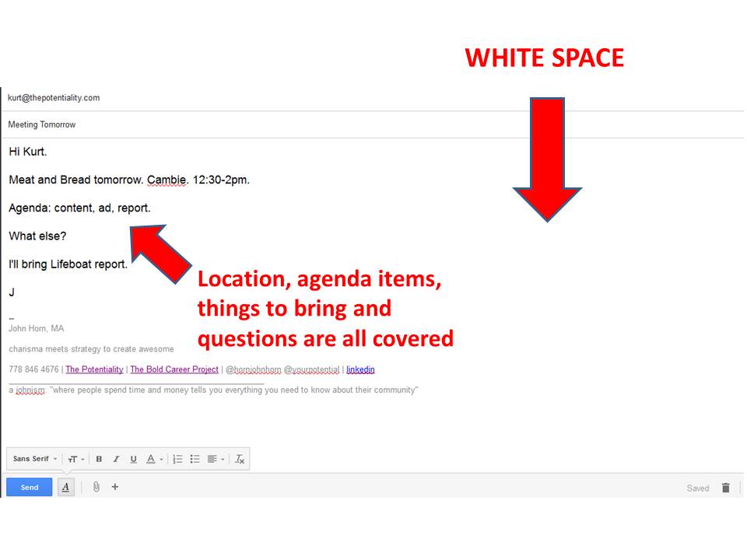The height and width of the screenshot is (560, 747).
Task: Toggle underline formatting
Action: tap(133, 459)
